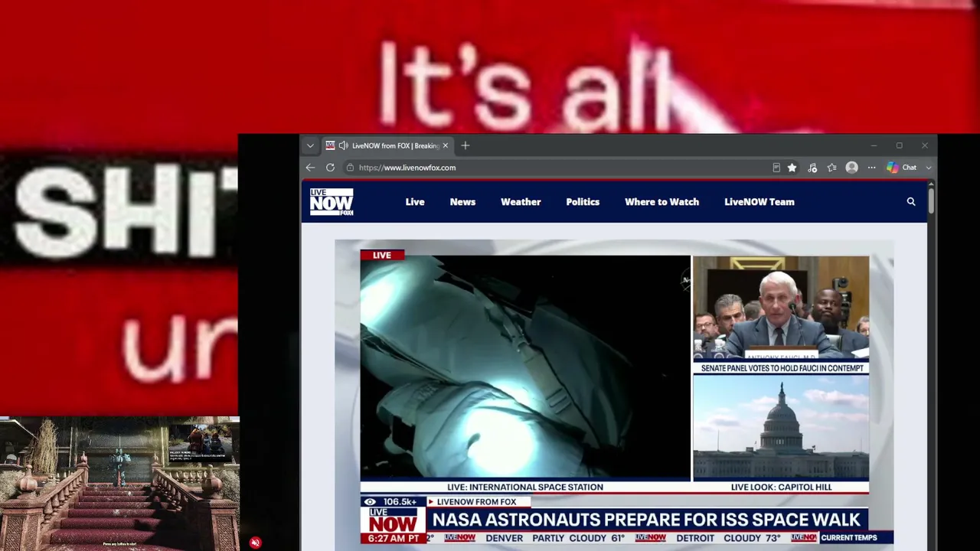The height and width of the screenshot is (551, 980).
Task: Open a new browser tab
Action: coord(465,145)
